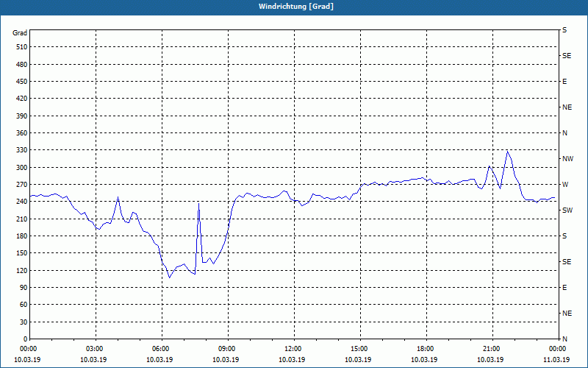Select the NE compass label level with 390
The width and height of the screenshot is (588, 368).
[567, 107]
